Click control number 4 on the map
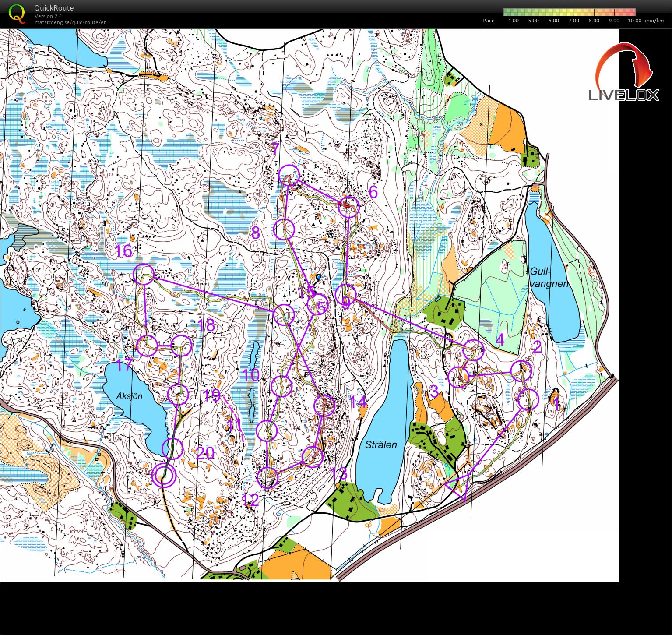The image size is (672, 635). coord(500,340)
